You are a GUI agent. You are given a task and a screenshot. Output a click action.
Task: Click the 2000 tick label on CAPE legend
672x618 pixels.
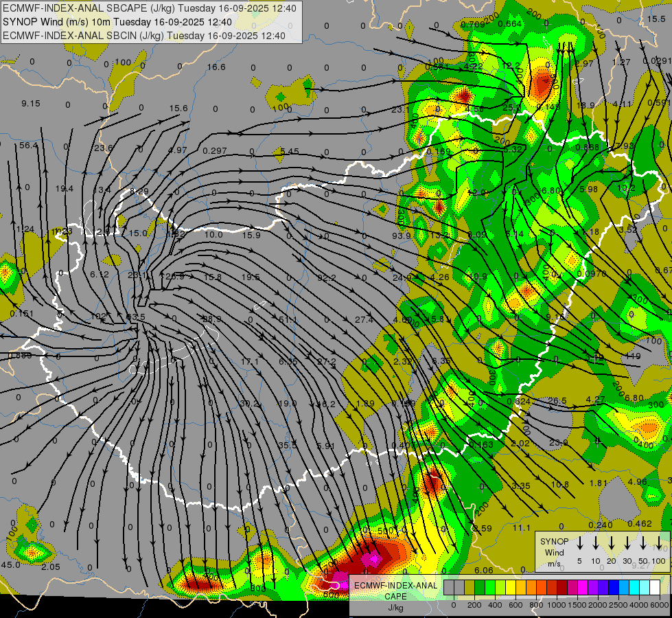(x=598, y=605)
